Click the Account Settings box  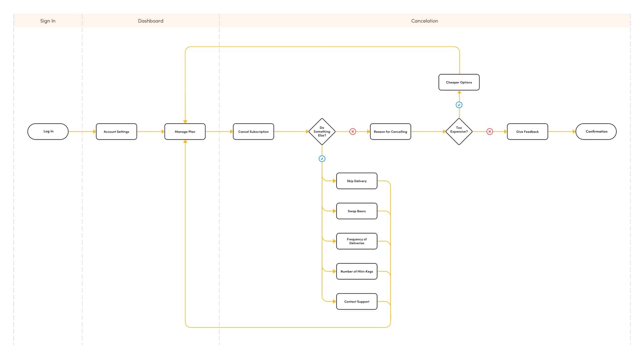click(116, 131)
